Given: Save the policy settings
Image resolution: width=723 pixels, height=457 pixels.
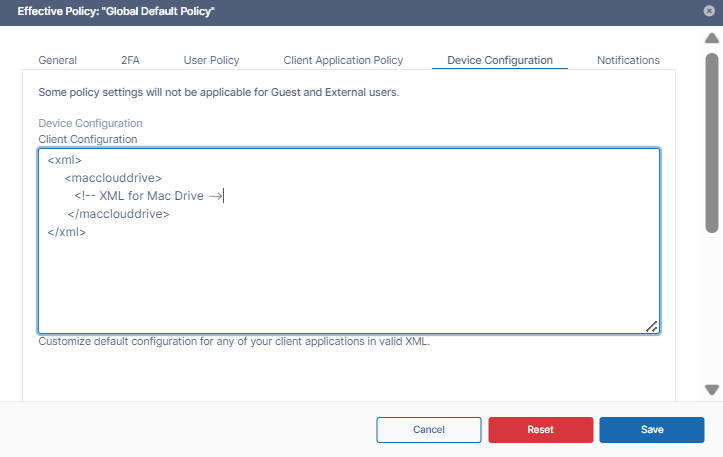Looking at the screenshot, I should click(652, 429).
